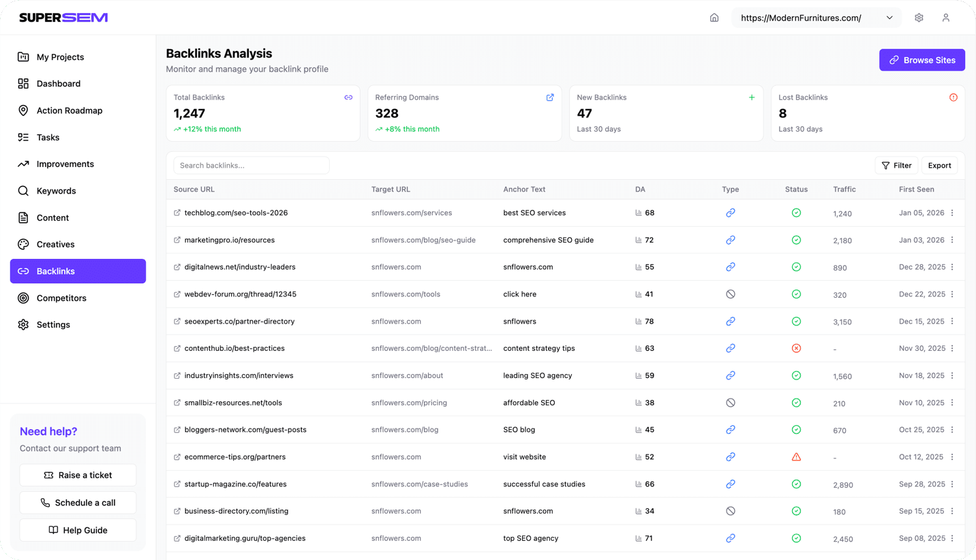976x560 pixels.
Task: Open the settings gear in the top bar
Action: click(x=919, y=17)
